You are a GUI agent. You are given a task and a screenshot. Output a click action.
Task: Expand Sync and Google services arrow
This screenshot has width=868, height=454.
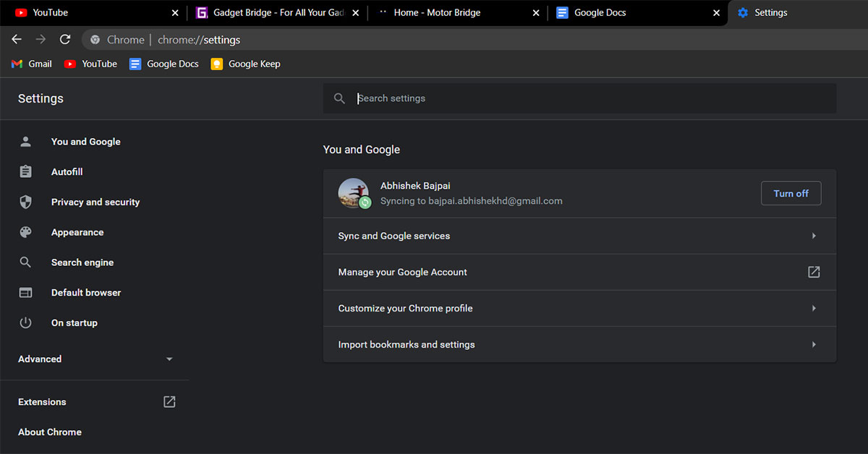click(814, 236)
